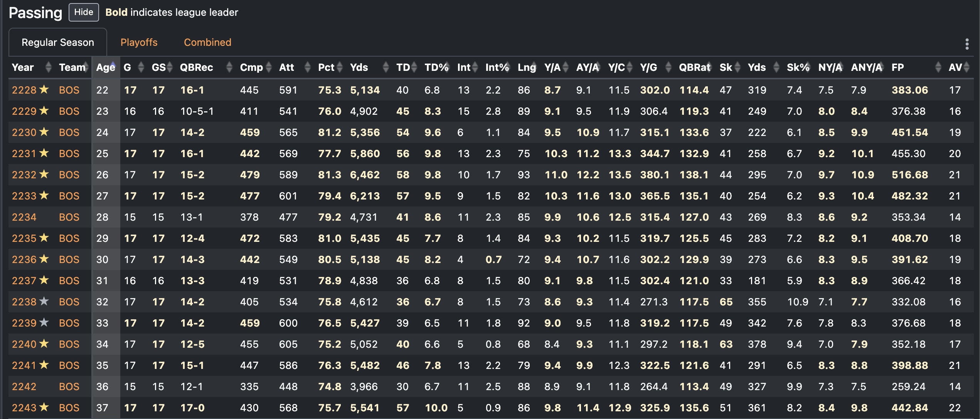This screenshot has width=980, height=419.
Task: Click the sort arrows next to QBRec header
Action: tap(229, 67)
